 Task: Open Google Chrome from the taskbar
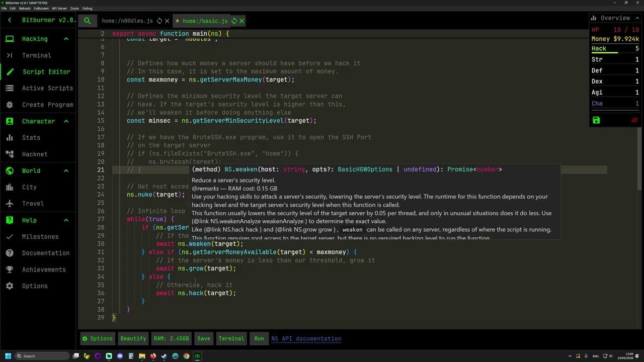pos(186,356)
